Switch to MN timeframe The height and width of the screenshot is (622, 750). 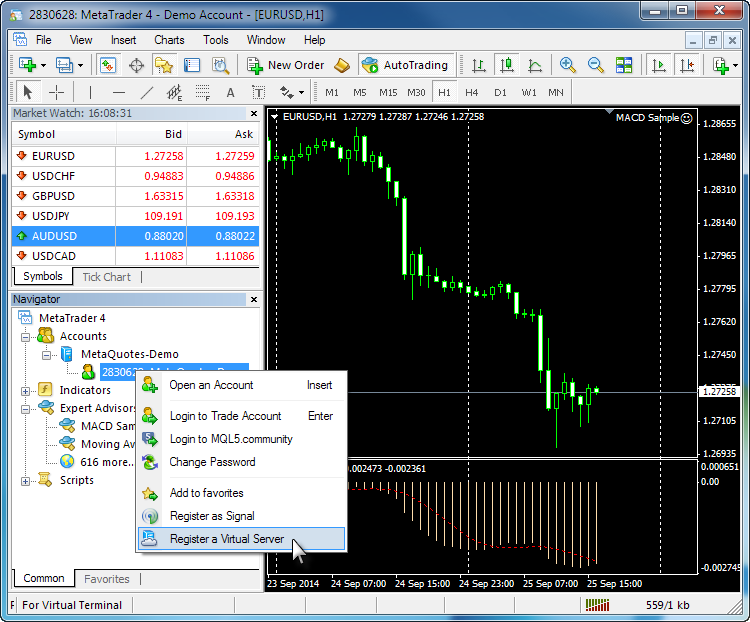pos(556,92)
